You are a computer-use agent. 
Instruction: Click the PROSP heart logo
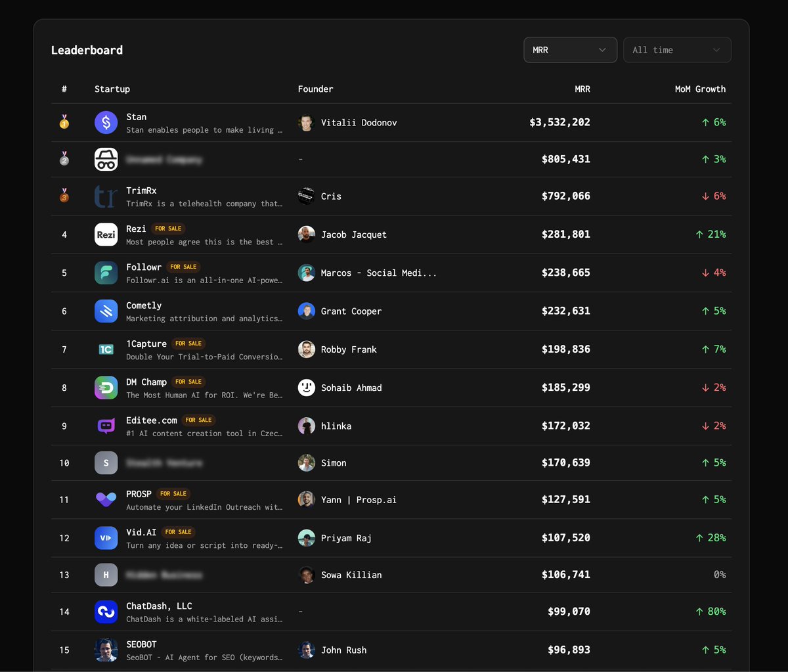pos(106,500)
